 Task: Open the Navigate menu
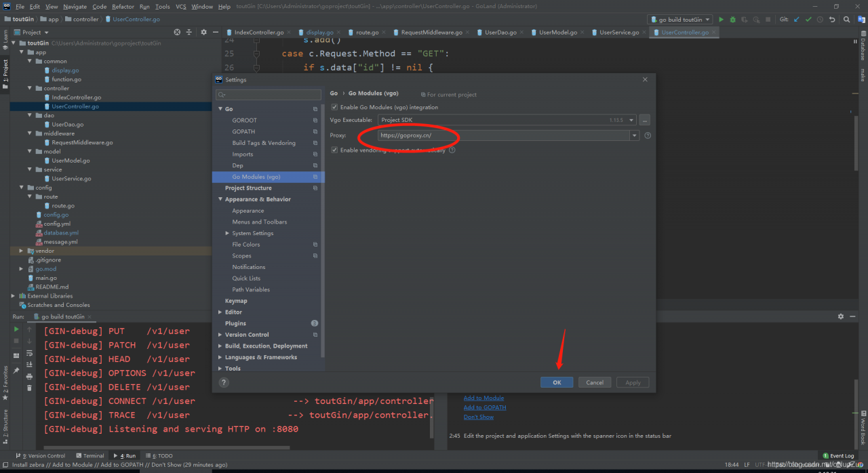pos(75,7)
